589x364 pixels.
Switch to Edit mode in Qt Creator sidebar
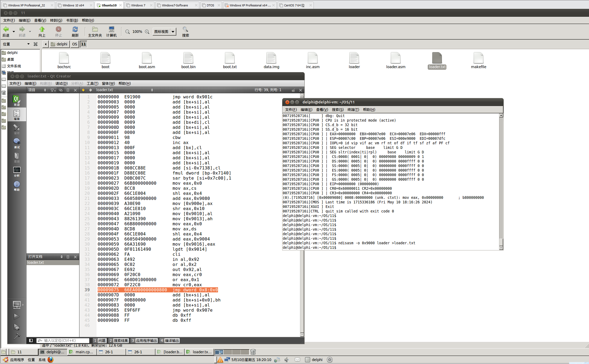coord(17,115)
